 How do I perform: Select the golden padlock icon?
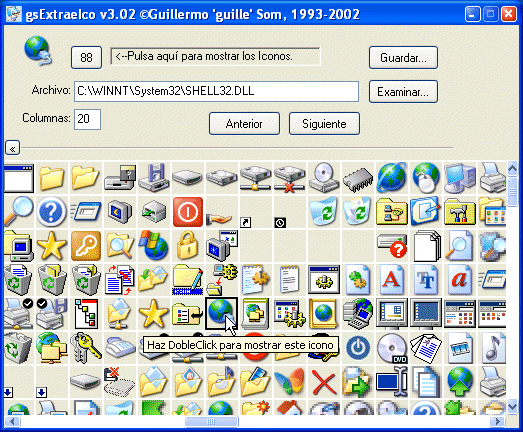pyautogui.click(x=187, y=246)
